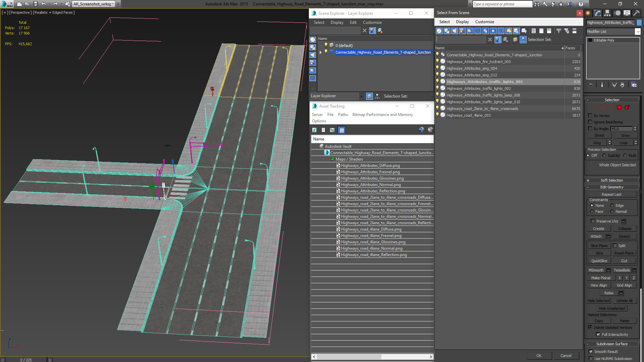Select SubObj preview selection radio
644x362 pixels.
(x=604, y=156)
